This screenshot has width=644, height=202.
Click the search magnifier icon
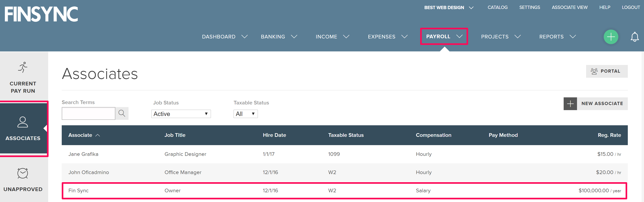122,113
